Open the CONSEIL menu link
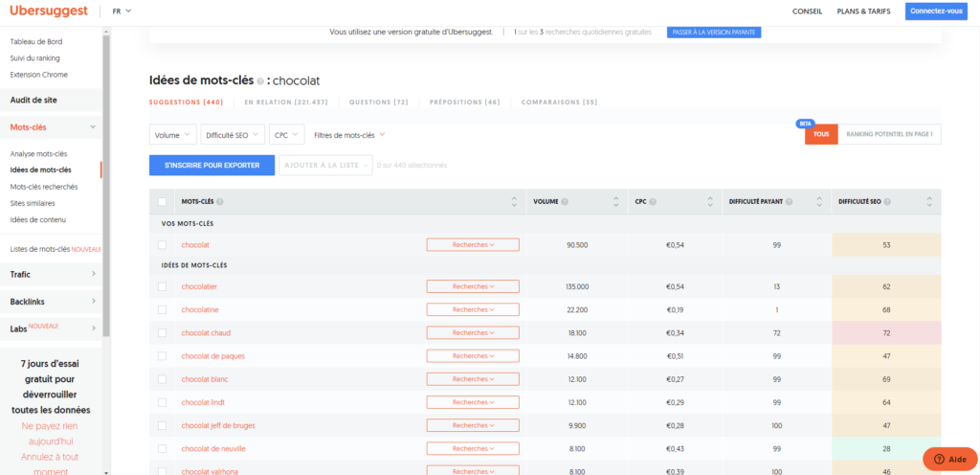980x475 pixels. (x=807, y=11)
